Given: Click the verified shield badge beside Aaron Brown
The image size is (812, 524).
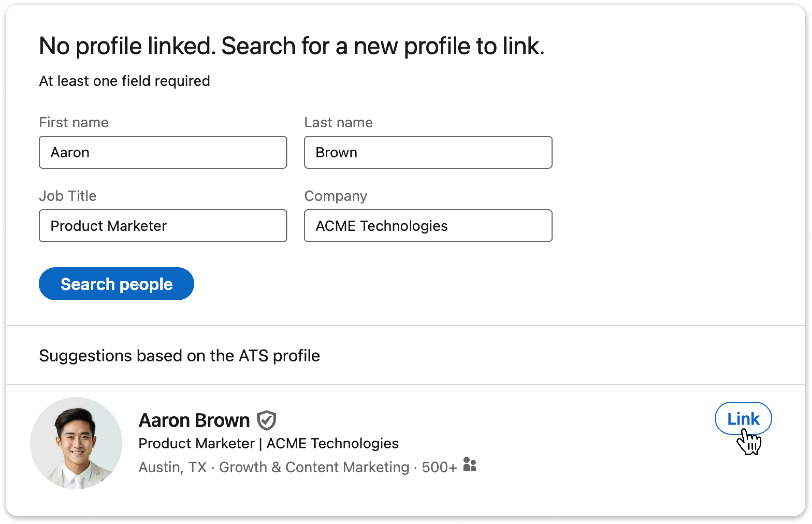Looking at the screenshot, I should click(x=266, y=420).
